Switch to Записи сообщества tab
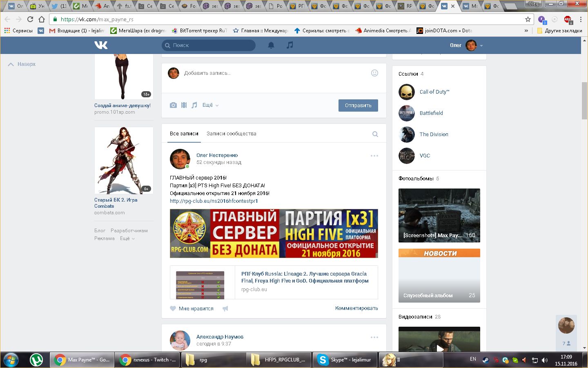This screenshot has height=368, width=588. tap(231, 134)
